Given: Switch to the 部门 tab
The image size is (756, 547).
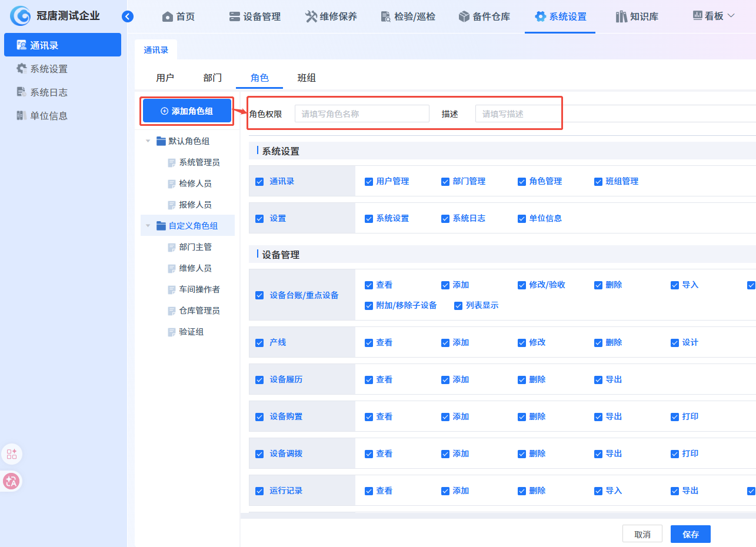Looking at the screenshot, I should coord(212,78).
